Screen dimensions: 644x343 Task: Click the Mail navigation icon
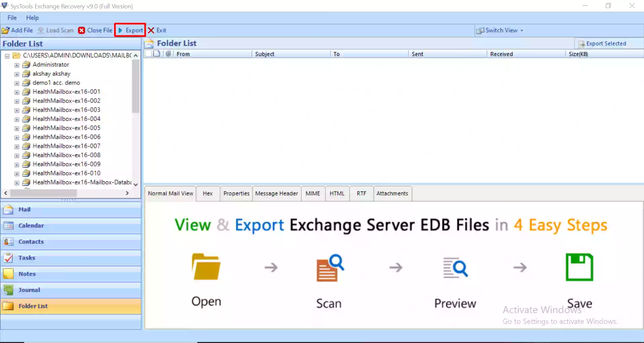(8, 210)
